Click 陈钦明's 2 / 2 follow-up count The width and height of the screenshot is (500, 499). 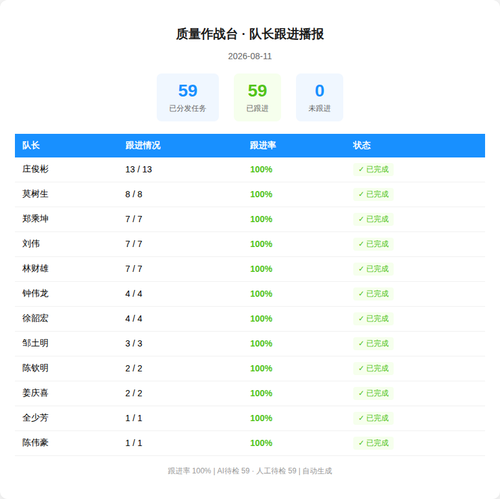pyautogui.click(x=134, y=368)
